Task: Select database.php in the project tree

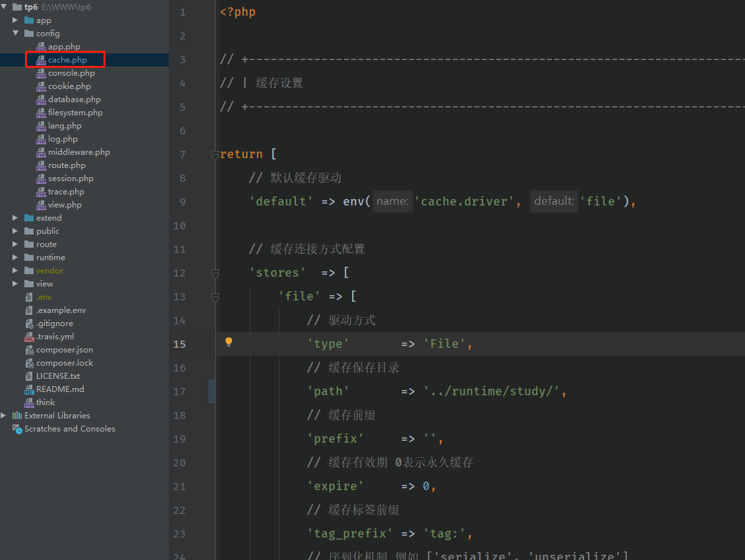Action: point(74,99)
